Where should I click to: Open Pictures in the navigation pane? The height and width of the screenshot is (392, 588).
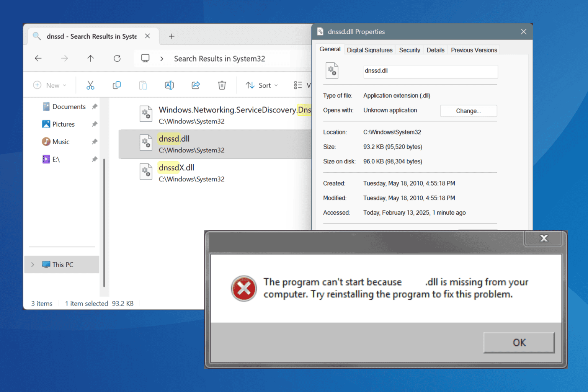coord(58,124)
